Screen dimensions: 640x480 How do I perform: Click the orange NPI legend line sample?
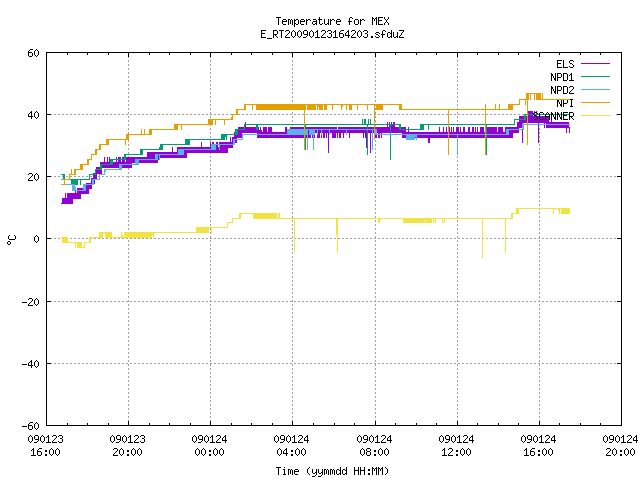click(x=595, y=103)
